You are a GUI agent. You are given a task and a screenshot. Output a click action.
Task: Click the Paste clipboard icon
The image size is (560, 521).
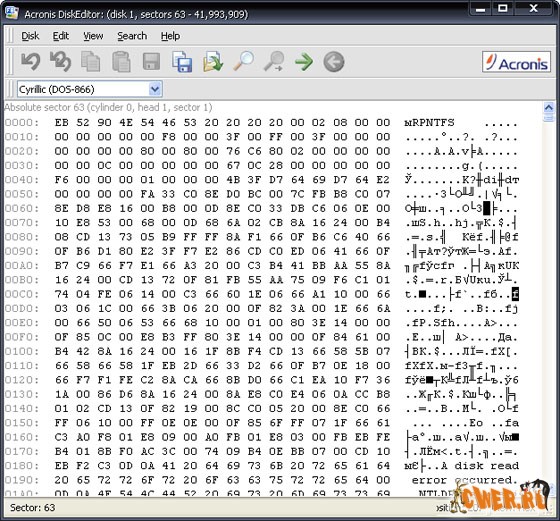tap(121, 61)
